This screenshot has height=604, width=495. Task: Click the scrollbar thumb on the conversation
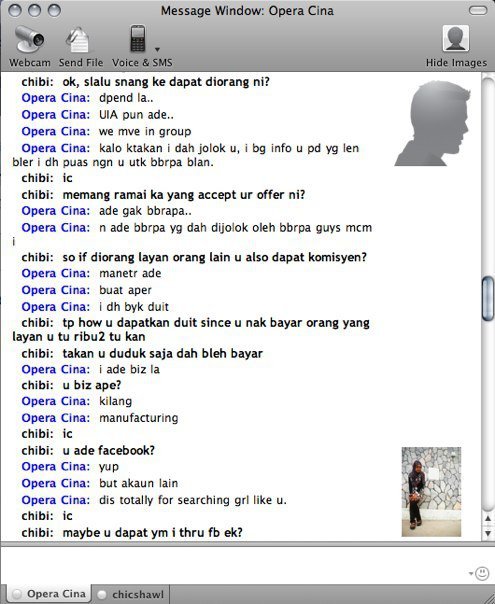click(488, 299)
